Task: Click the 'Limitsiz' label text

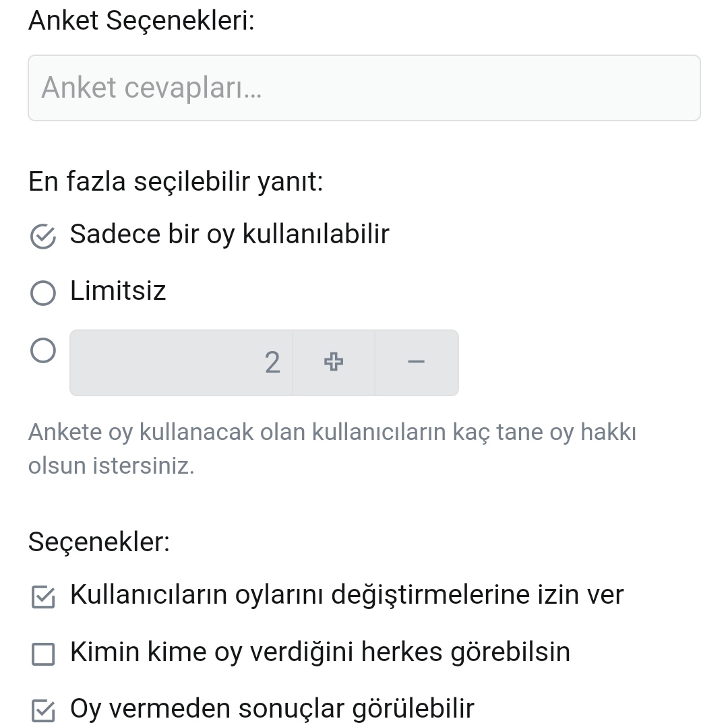Action: [118, 291]
